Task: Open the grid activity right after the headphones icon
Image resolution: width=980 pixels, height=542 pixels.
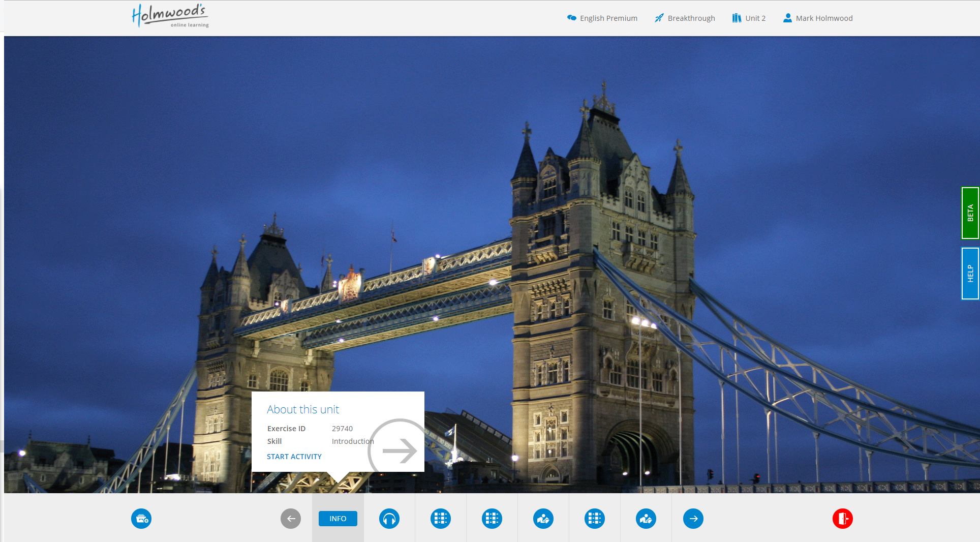Action: tap(441, 519)
